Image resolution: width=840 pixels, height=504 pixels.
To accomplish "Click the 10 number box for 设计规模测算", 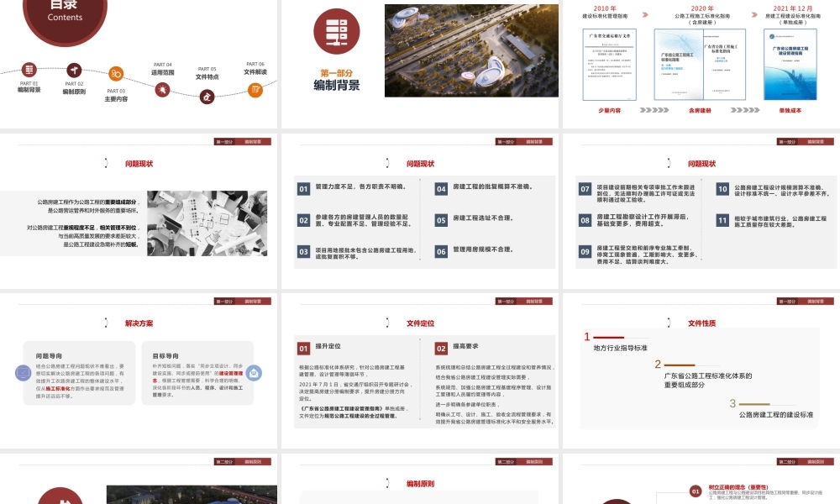I will 722,188.
